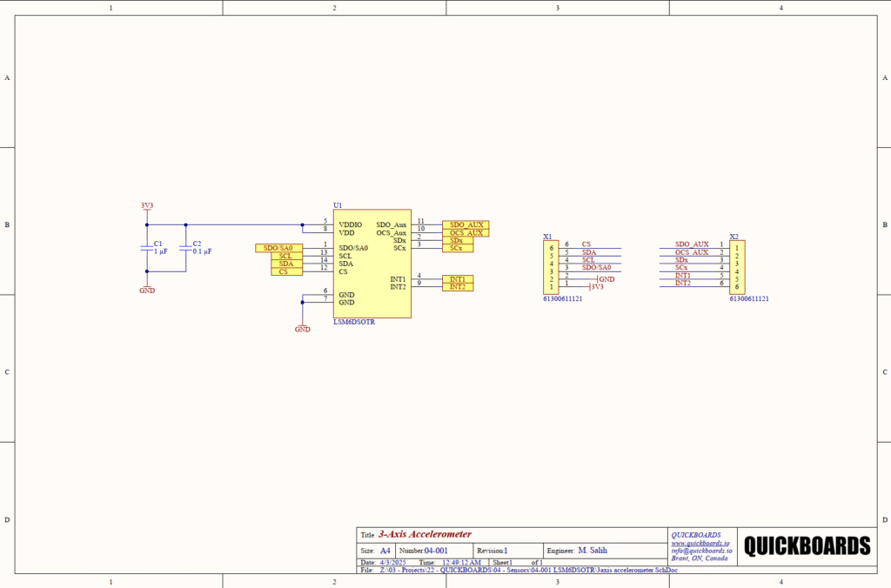Click the 3V3 power symbol above capacitors

[x=147, y=206]
